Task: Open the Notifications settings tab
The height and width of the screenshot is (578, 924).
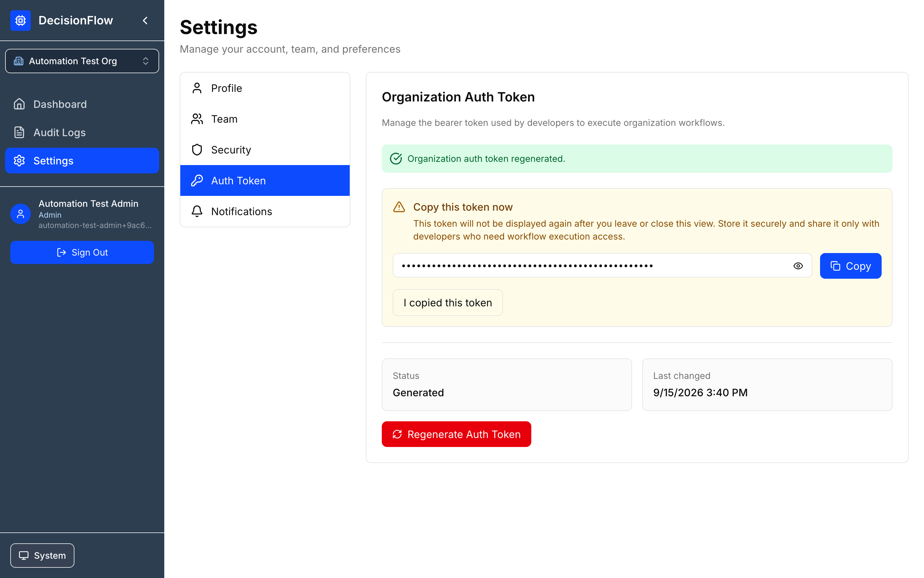Action: tap(265, 211)
